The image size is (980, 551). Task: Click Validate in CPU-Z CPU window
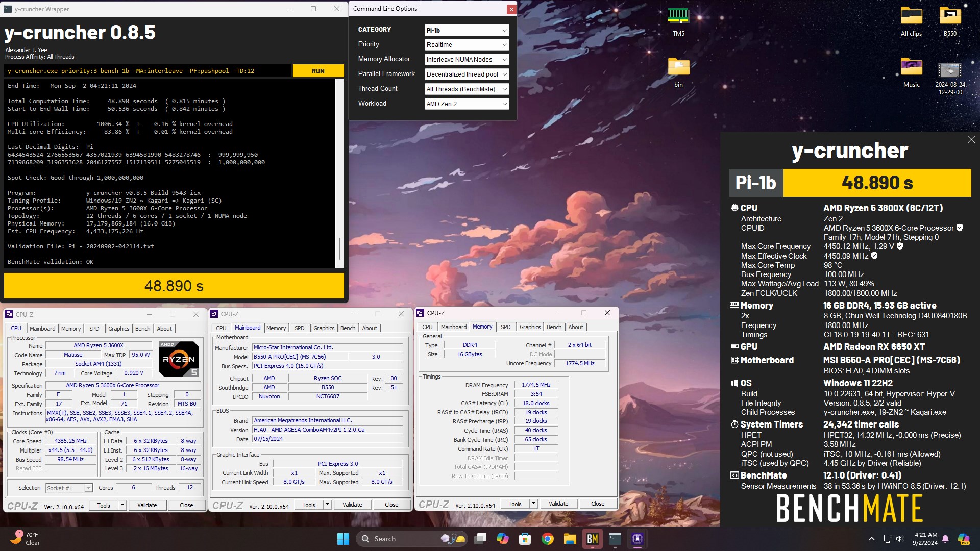[147, 505]
